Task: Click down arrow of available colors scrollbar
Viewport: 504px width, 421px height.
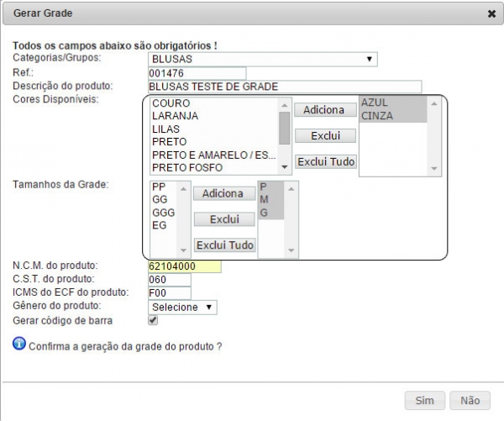Action: [285, 167]
